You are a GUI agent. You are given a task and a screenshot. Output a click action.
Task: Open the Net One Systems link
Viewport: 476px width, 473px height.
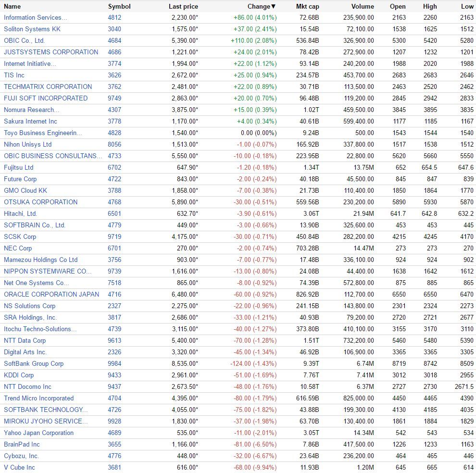click(36, 283)
